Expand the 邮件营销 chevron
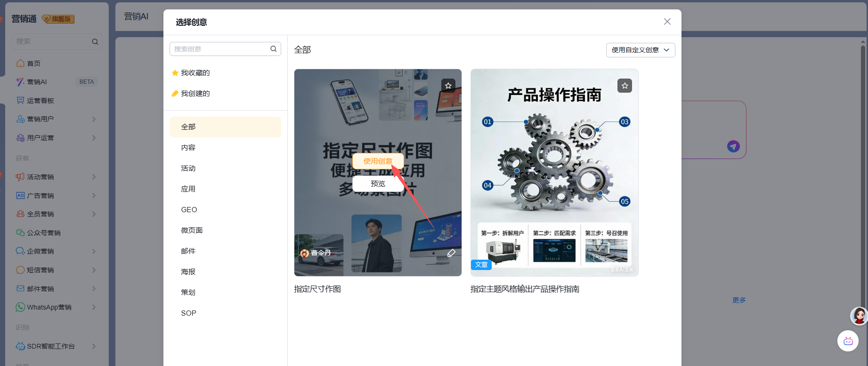This screenshot has height=366, width=868. pos(94,289)
